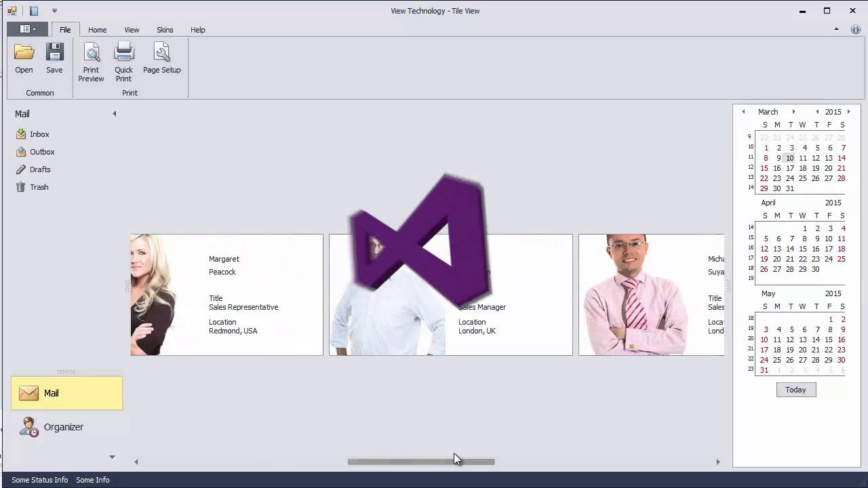The height and width of the screenshot is (488, 868).
Task: Switch to the Organizer navigation group
Action: click(x=66, y=427)
